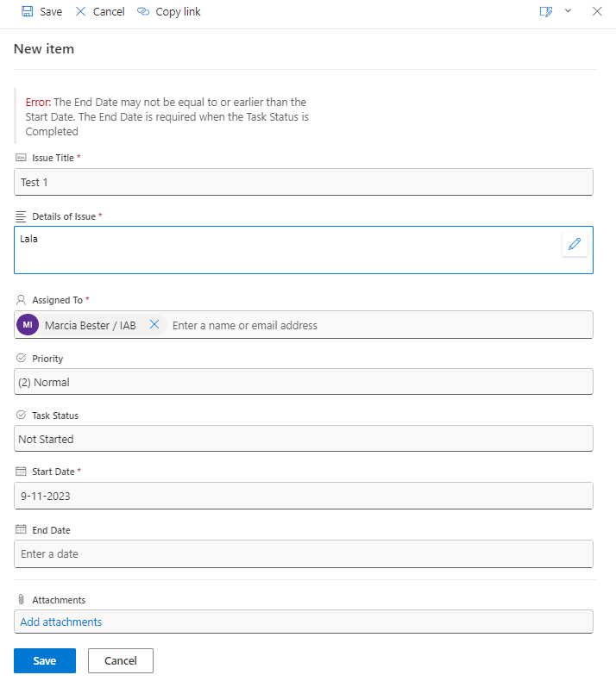Open the Add attachments link
Screen dimensions: 616x700
60,622
